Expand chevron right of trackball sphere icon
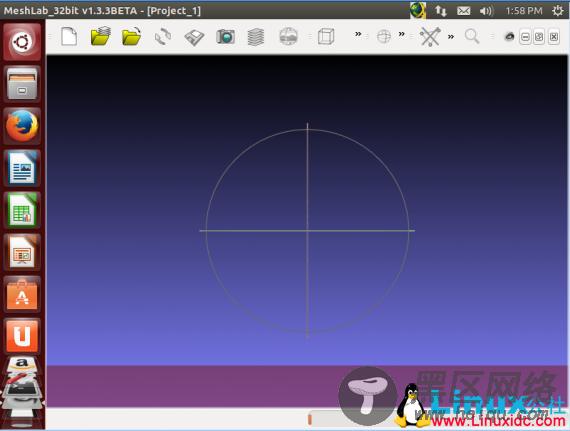Image resolution: width=570 pixels, height=431 pixels. [401, 34]
